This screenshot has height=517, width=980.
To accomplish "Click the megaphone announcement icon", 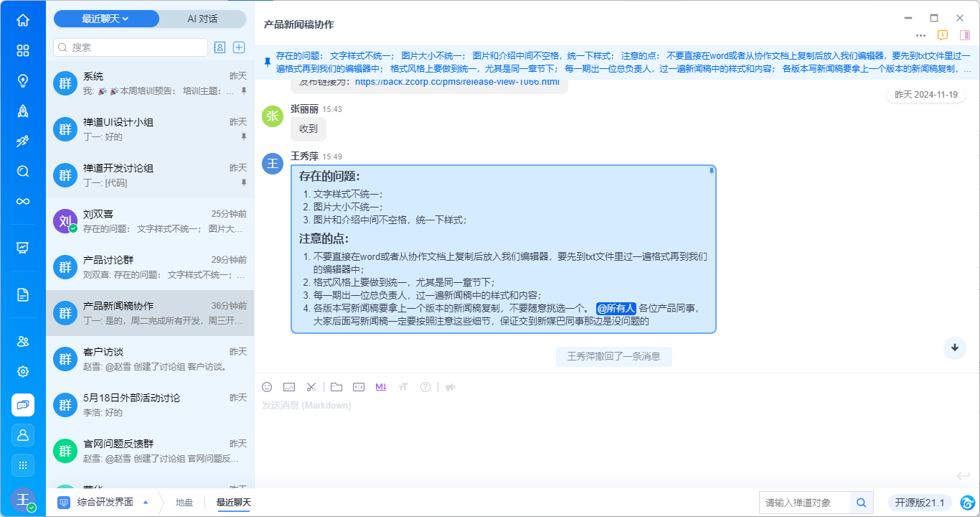I will pyautogui.click(x=451, y=387).
